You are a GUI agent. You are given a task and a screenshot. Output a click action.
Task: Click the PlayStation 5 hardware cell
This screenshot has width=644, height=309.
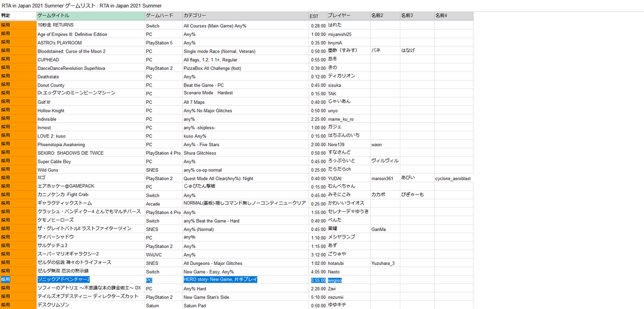point(163,42)
